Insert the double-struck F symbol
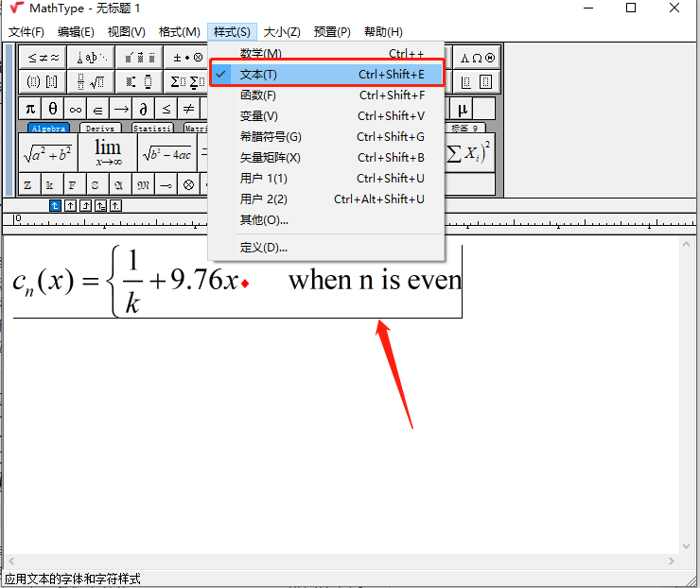Image resolution: width=700 pixels, height=588 pixels. pos(76,184)
